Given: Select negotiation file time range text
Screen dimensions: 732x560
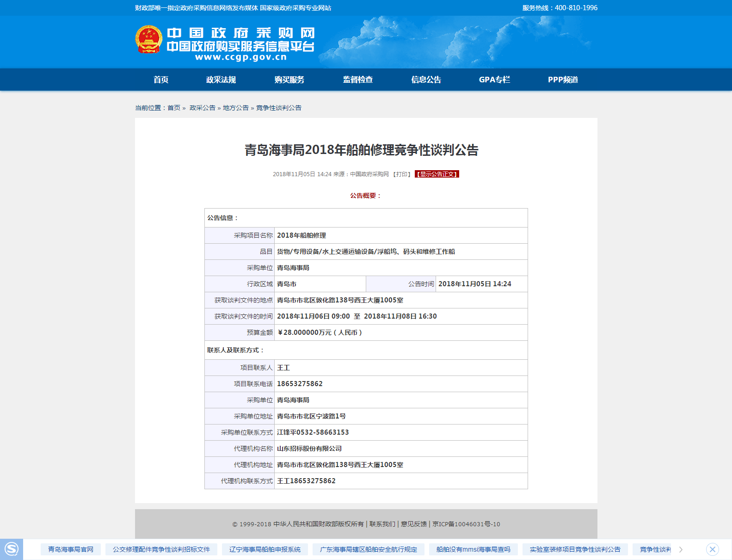Looking at the screenshot, I should (x=357, y=316).
